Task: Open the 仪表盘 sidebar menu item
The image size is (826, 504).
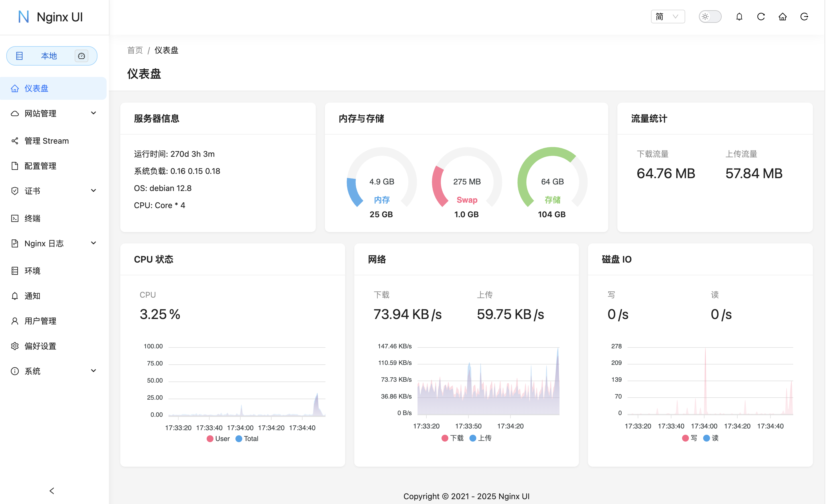Action: click(53, 89)
